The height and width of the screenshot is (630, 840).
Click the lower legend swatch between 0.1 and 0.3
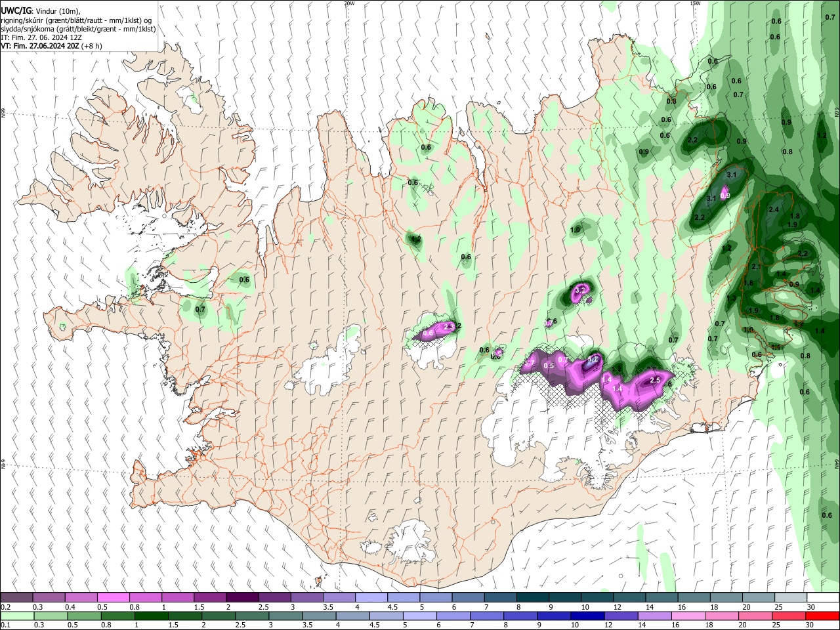(x=17, y=616)
